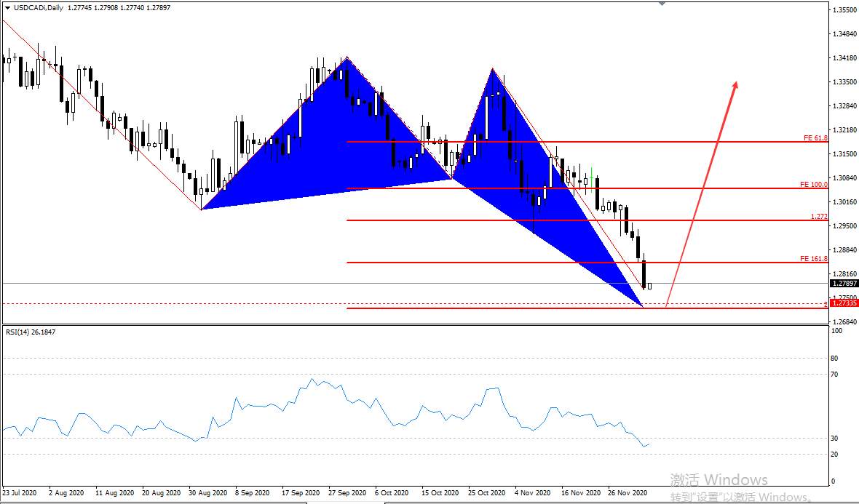Click the 1.33500 price scale value
Screen dimensions: 859x504
coord(844,82)
